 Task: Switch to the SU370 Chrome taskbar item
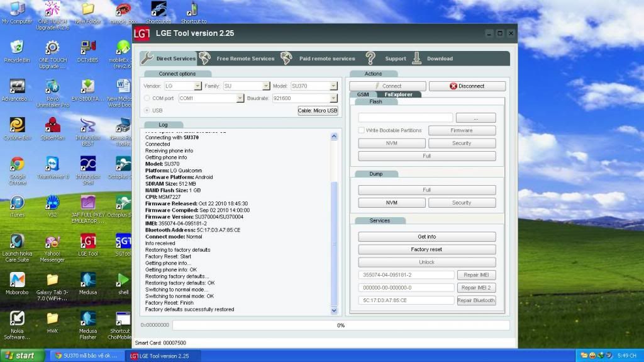86,356
